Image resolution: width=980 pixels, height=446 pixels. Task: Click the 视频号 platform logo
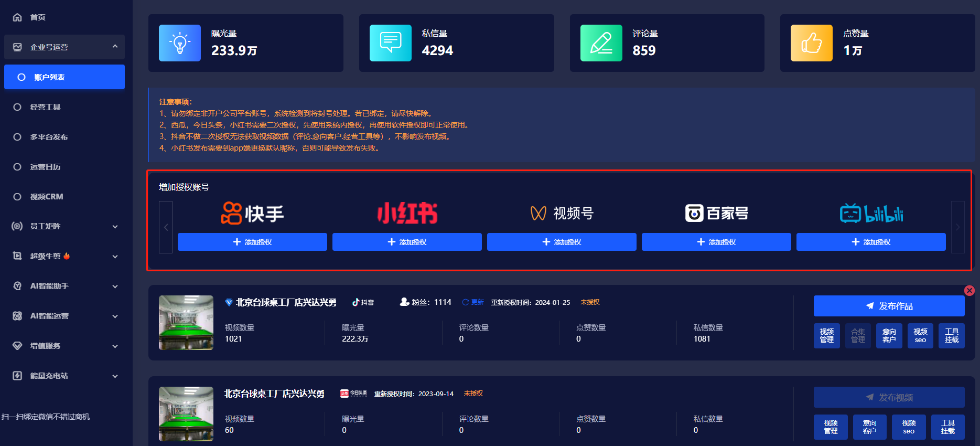pyautogui.click(x=562, y=214)
